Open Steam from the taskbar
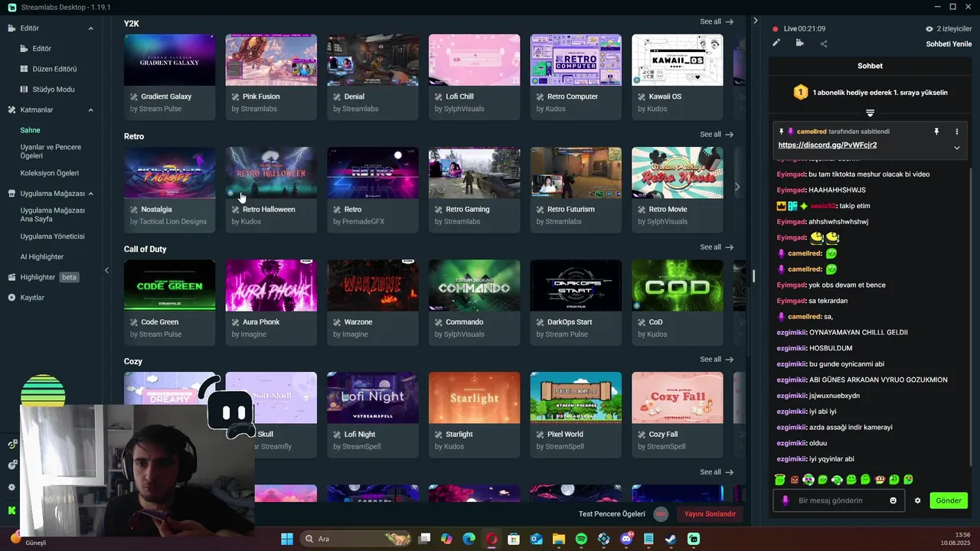 [x=671, y=539]
